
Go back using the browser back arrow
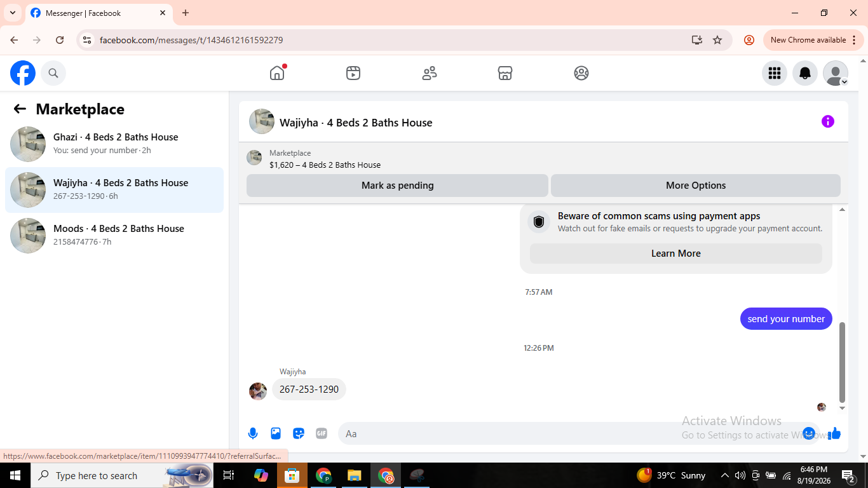pyautogui.click(x=14, y=40)
